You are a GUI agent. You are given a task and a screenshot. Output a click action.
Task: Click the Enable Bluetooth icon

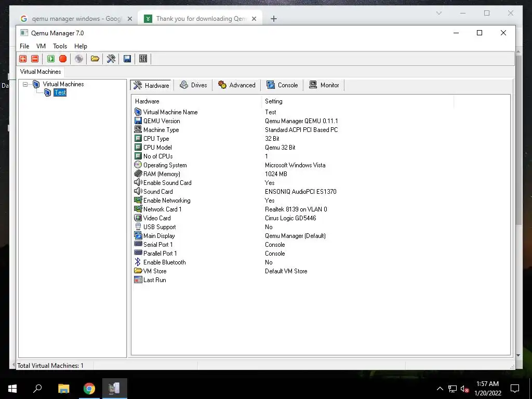click(x=138, y=262)
